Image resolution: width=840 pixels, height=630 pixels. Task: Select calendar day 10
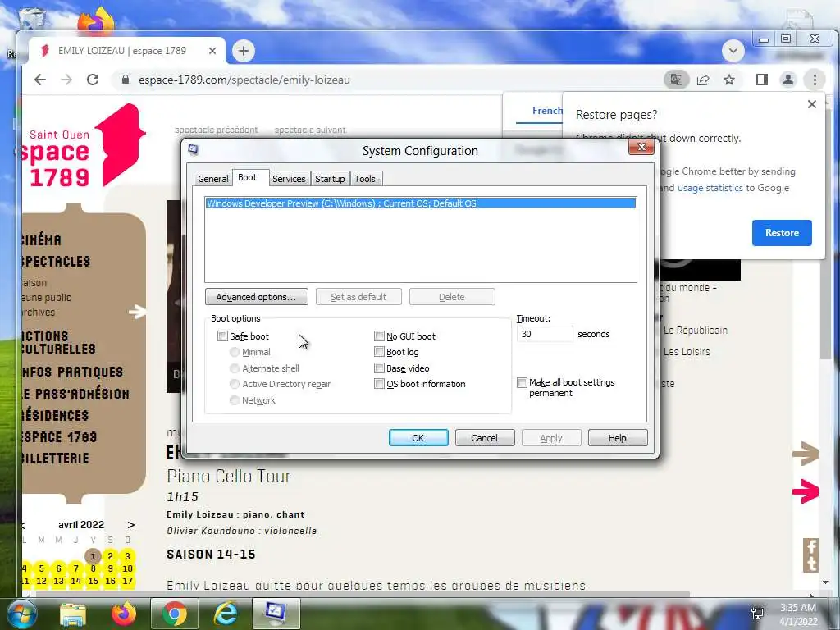[127, 568]
